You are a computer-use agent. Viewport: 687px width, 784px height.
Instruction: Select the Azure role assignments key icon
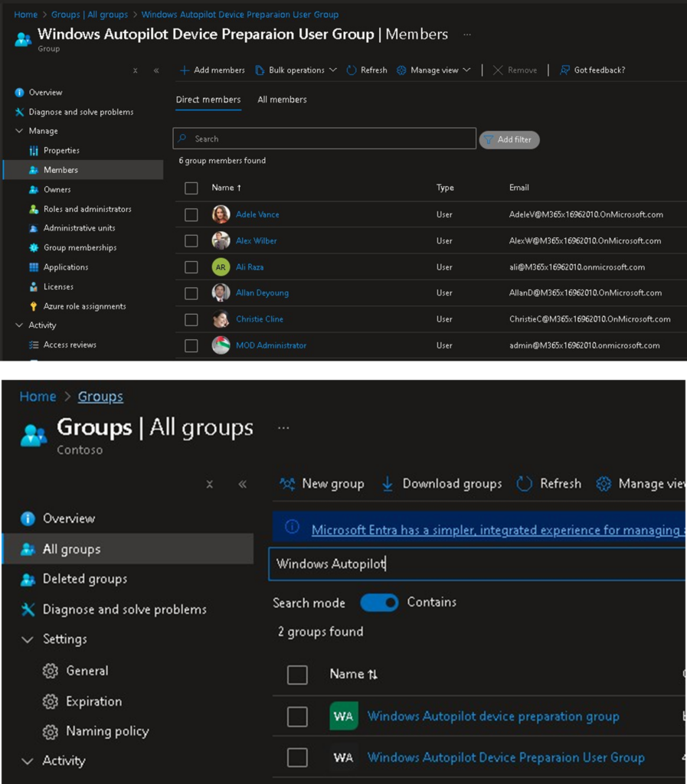pos(34,306)
